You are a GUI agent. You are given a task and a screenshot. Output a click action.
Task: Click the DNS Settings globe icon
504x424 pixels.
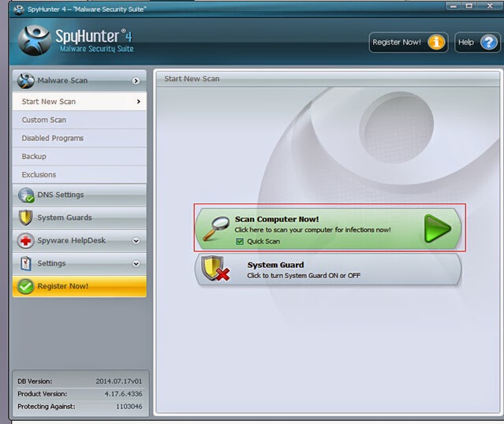(26, 195)
